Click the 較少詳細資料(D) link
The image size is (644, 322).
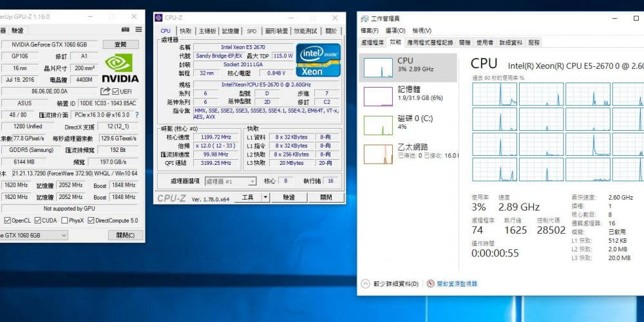pos(395,284)
